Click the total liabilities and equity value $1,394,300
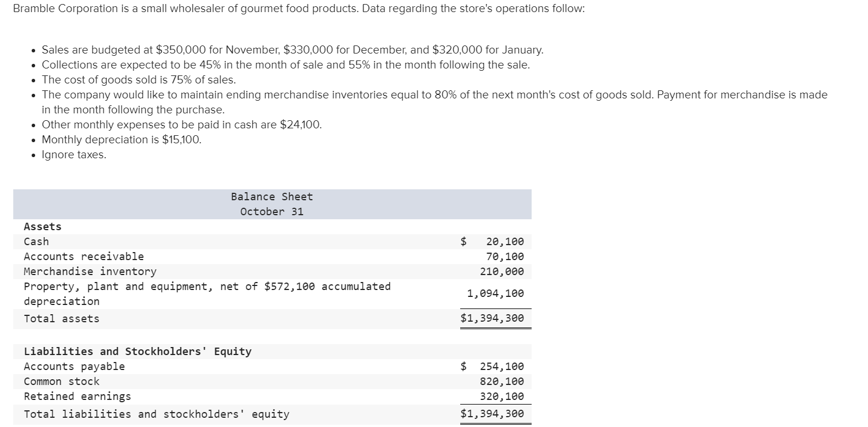 click(x=492, y=414)
